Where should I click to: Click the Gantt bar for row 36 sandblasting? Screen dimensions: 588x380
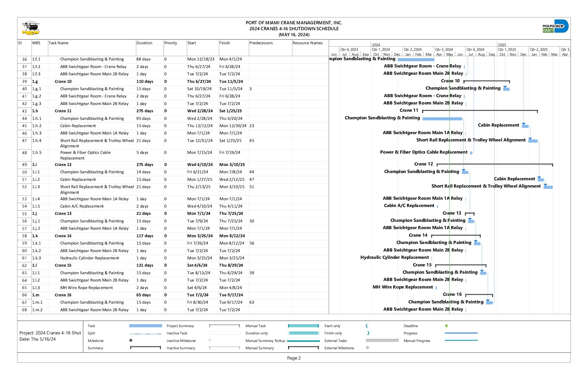tap(416, 59)
